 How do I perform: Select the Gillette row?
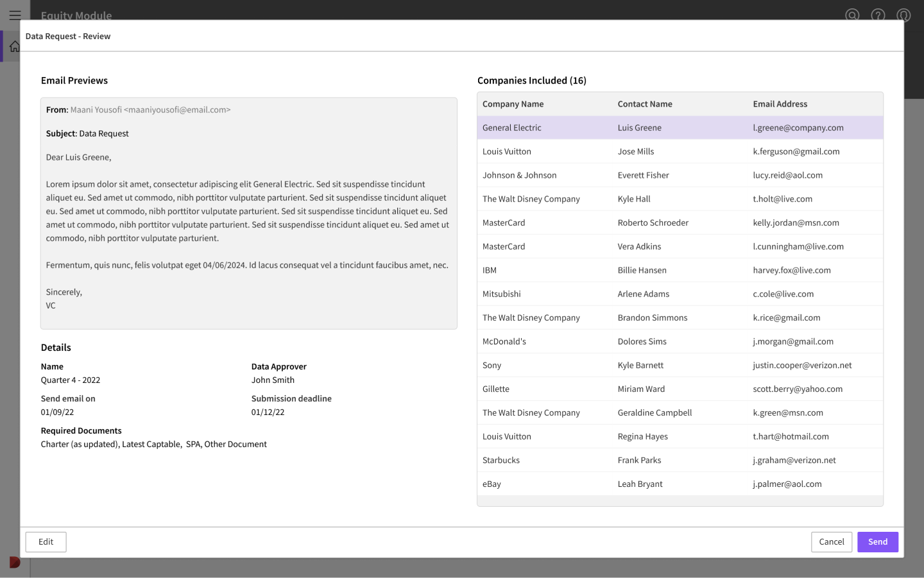(680, 389)
